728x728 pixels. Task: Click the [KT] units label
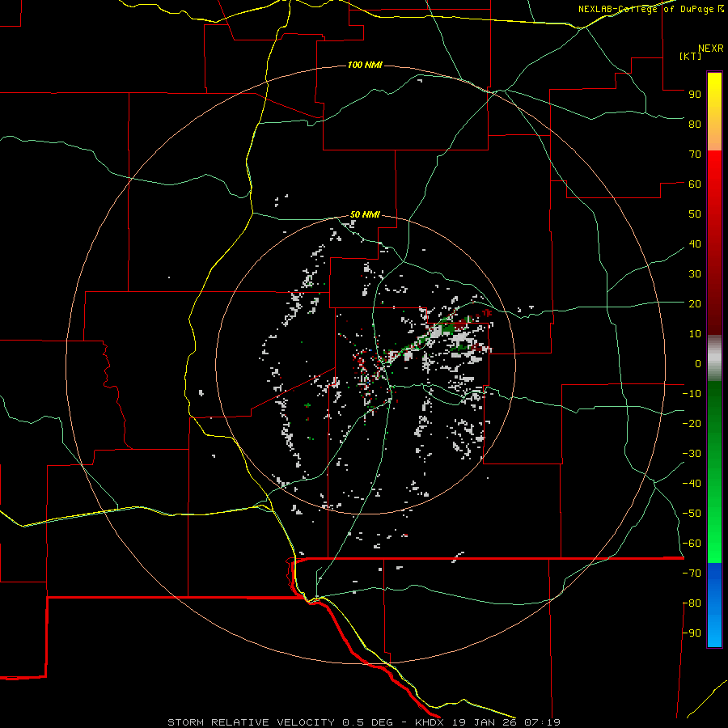click(691, 56)
